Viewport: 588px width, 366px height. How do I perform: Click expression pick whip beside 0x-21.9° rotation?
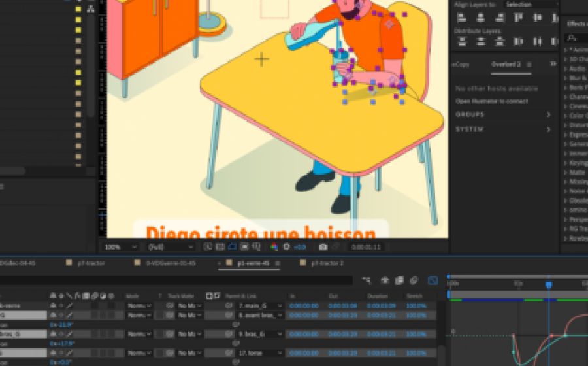coord(235,325)
